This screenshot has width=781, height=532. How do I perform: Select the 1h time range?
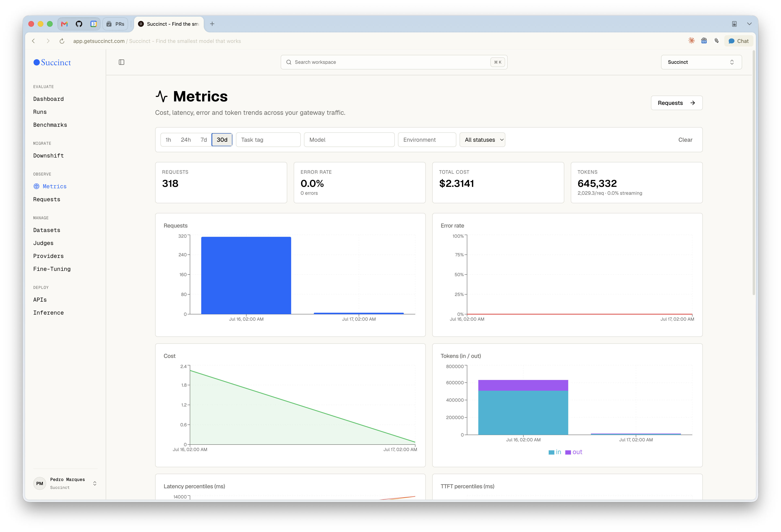[168, 140]
